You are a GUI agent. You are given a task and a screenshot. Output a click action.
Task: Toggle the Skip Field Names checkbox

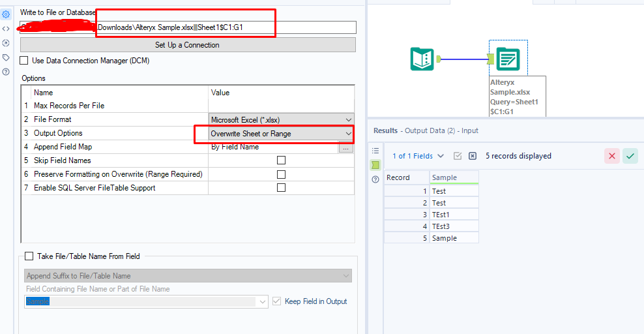[x=282, y=160]
